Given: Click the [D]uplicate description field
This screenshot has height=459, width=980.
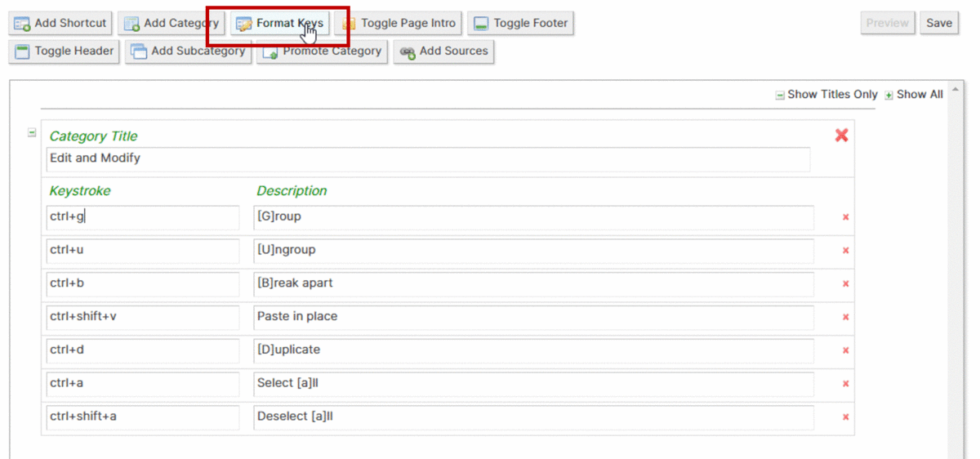Looking at the screenshot, I should (533, 350).
